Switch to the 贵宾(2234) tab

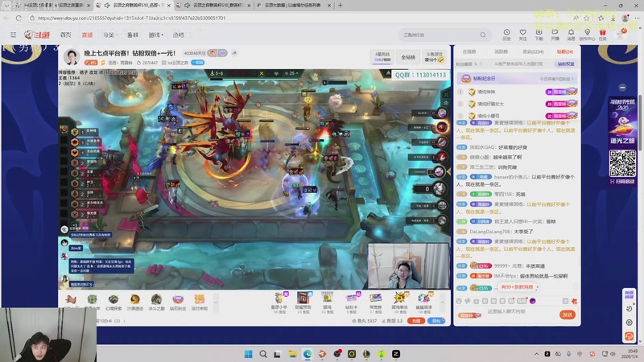pos(533,51)
